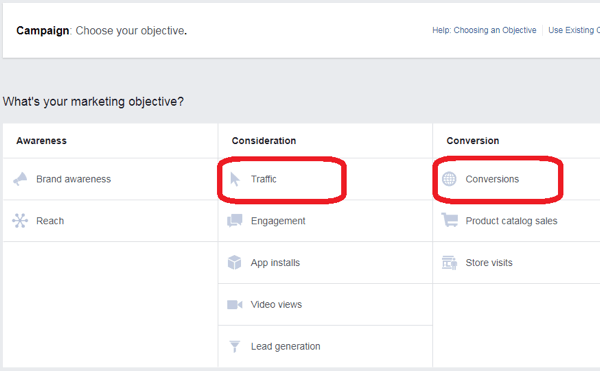Click the Video views camera icon
600x371 pixels.
235,304
